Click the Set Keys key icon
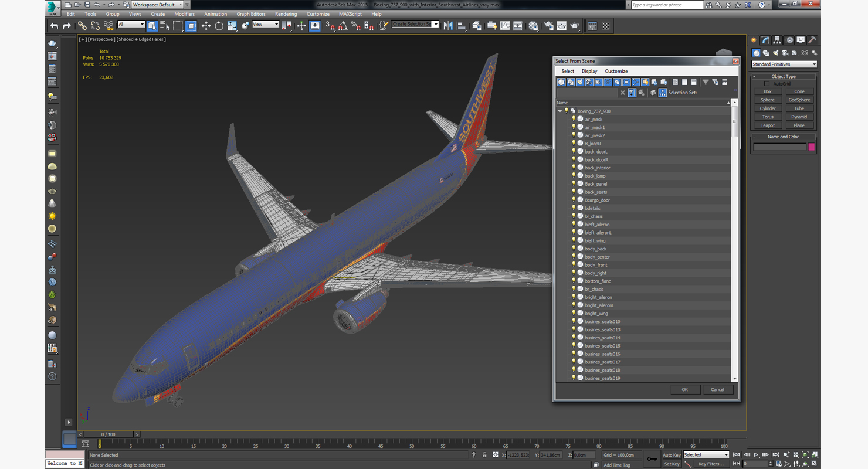Screen dimensions: 868x469 pos(652,459)
